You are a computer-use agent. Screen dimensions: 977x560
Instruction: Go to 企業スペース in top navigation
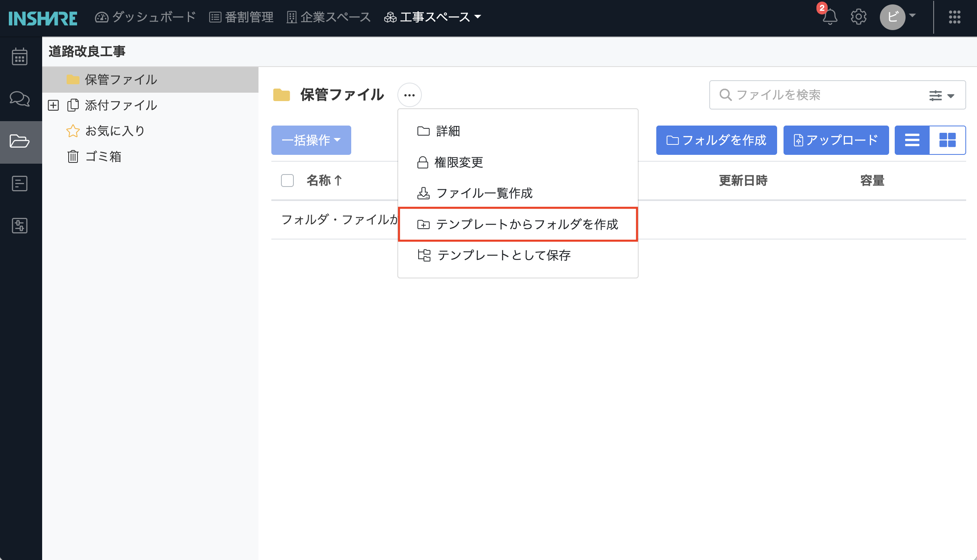328,17
